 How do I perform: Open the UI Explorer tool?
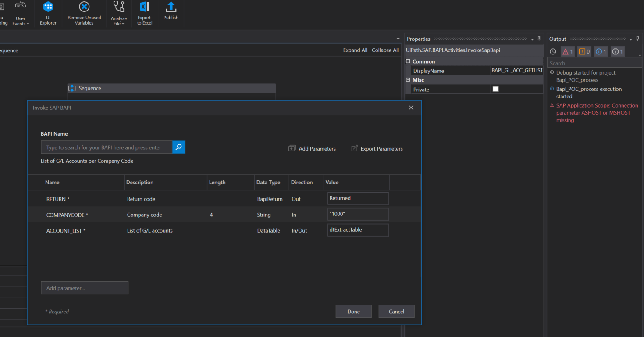pyautogui.click(x=48, y=7)
